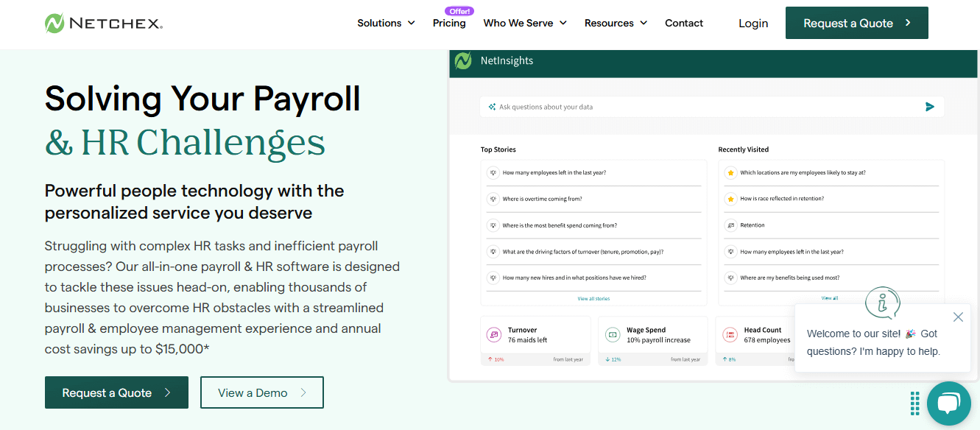Viewport: 980px width, 430px height.
Task: Open the Head Count 678 employees card
Action: coord(755,341)
